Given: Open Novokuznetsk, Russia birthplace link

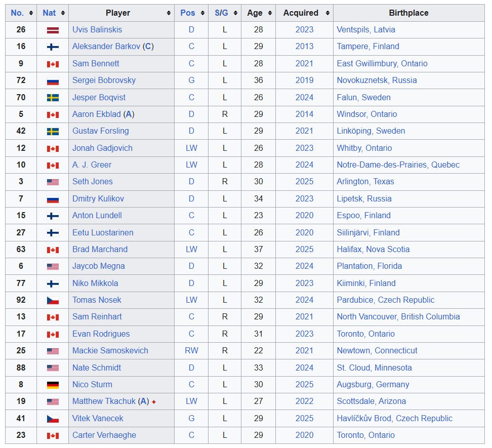Looking at the screenshot, I should click(x=377, y=80).
